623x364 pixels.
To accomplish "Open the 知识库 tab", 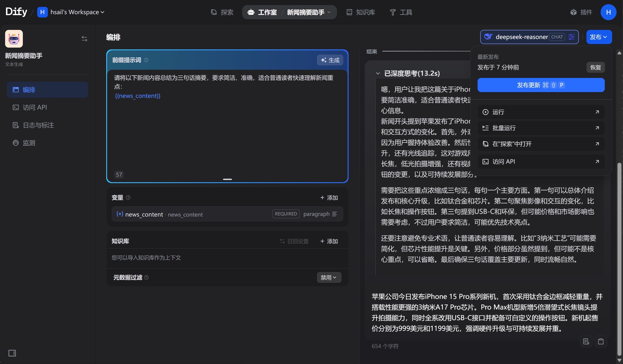I will 361,12.
